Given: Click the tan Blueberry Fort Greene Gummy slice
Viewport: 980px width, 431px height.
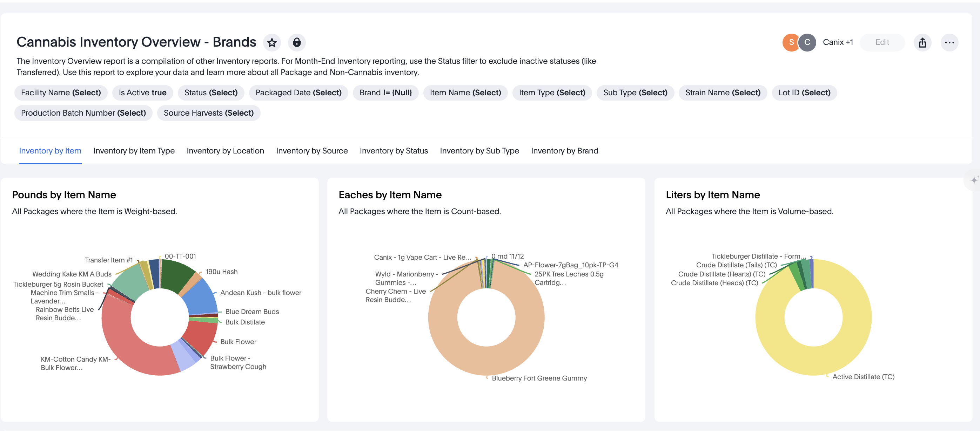Looking at the screenshot, I should [486, 361].
